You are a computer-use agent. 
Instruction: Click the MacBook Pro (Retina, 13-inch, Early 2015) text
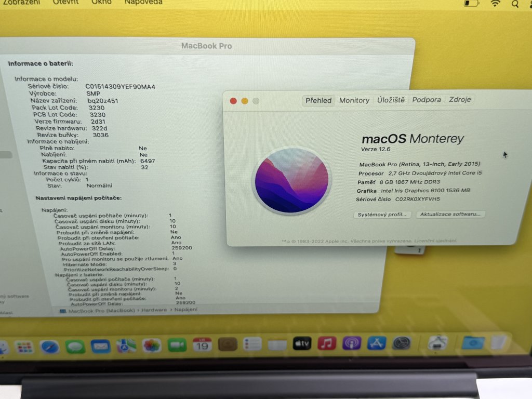(420, 164)
